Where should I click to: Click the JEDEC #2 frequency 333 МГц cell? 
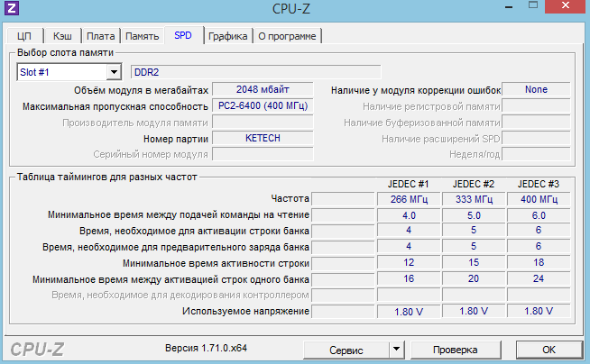[x=474, y=199]
